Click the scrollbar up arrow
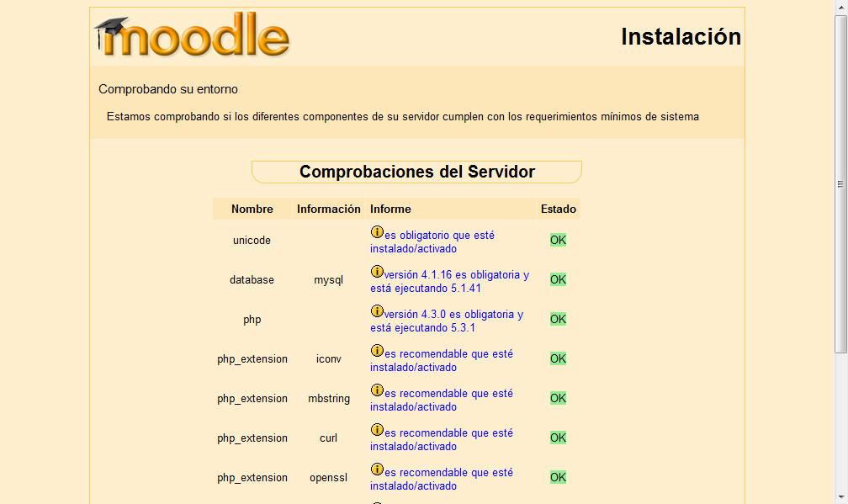 tap(840, 7)
